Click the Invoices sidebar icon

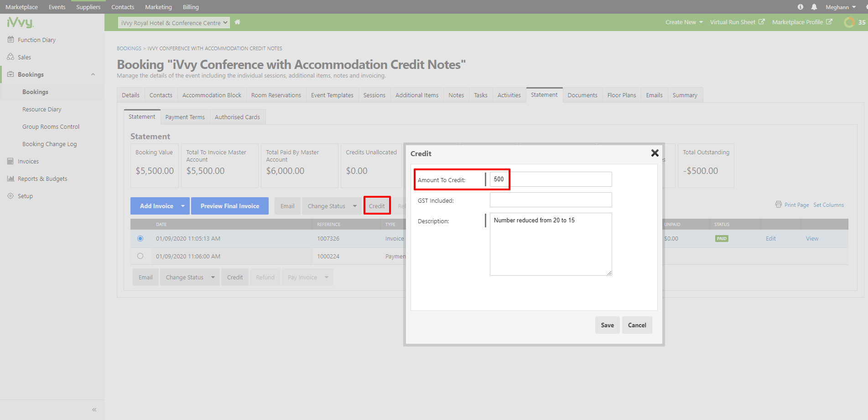point(10,161)
